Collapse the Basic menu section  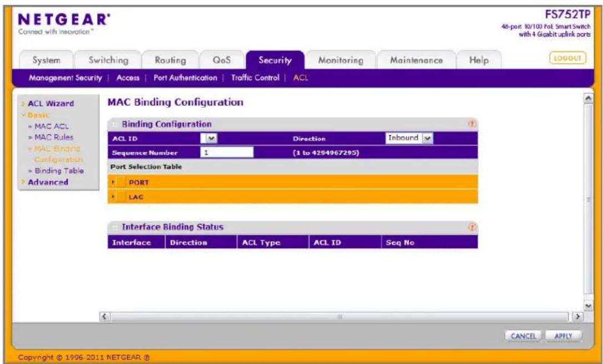pyautogui.click(x=38, y=115)
